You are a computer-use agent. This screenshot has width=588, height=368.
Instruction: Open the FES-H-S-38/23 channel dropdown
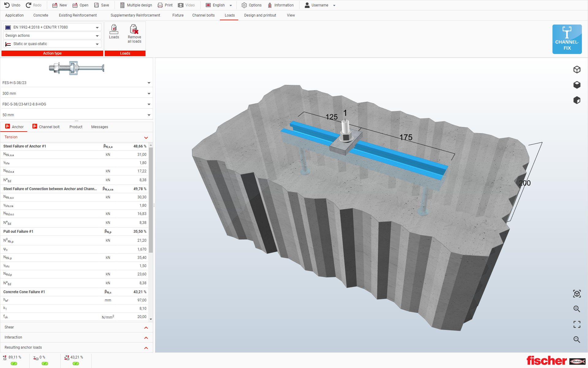coord(149,83)
